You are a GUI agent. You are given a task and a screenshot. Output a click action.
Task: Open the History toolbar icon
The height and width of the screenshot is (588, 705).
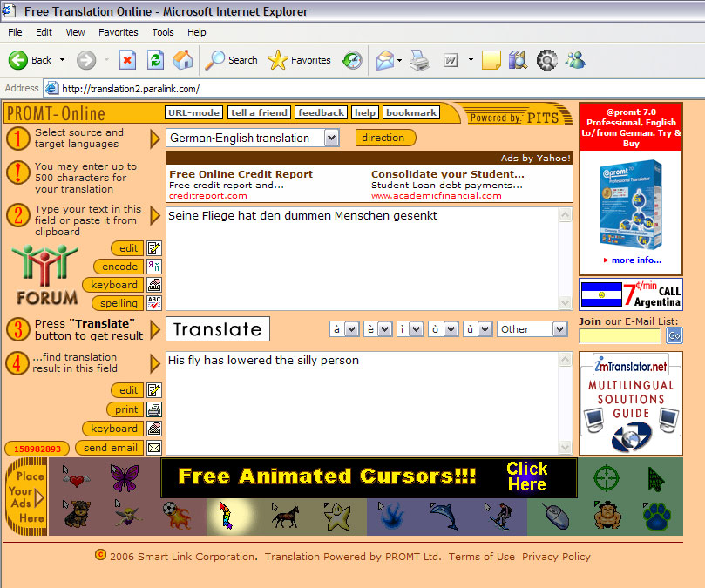[352, 60]
